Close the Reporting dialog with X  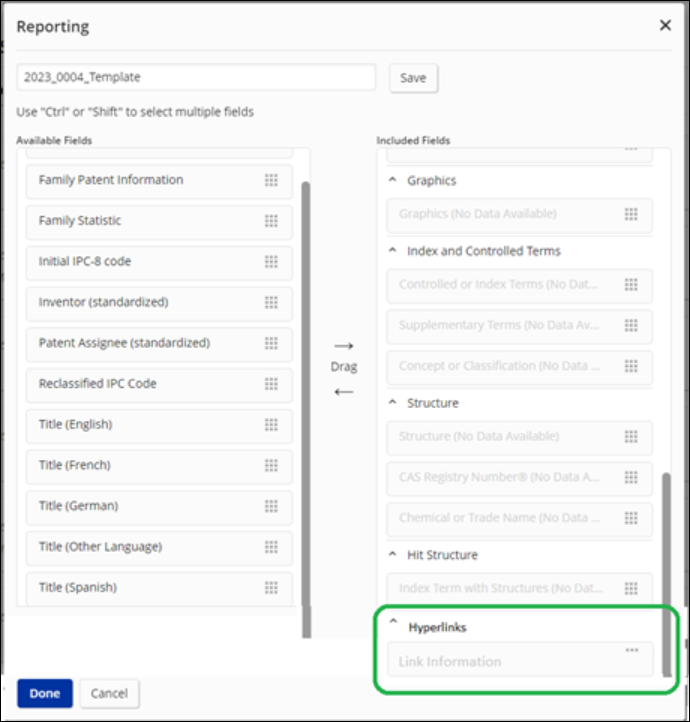tap(666, 26)
